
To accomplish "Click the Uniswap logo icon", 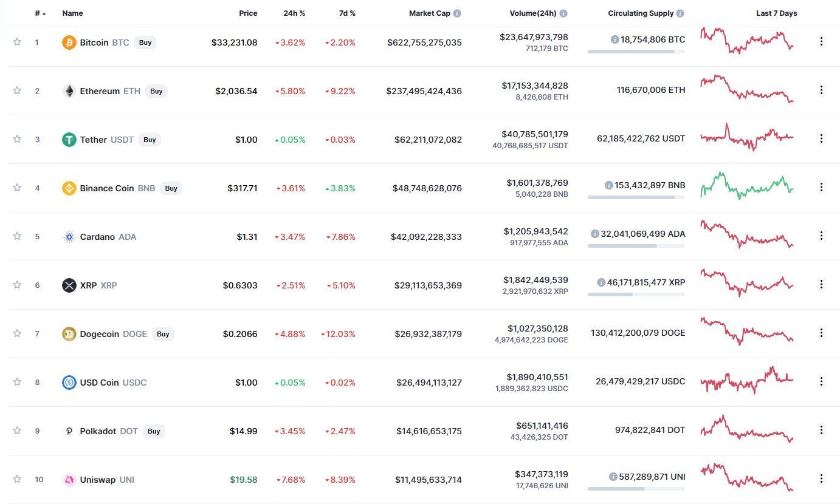I will [x=69, y=480].
